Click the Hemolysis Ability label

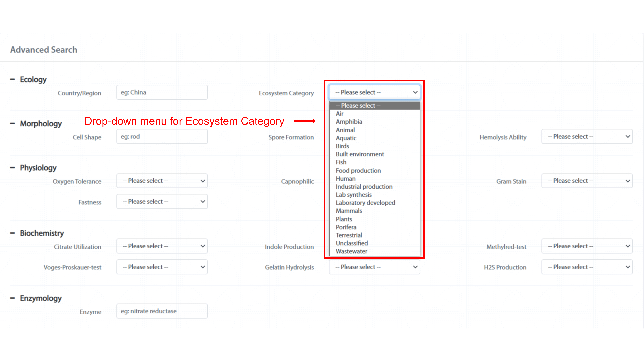tap(503, 137)
